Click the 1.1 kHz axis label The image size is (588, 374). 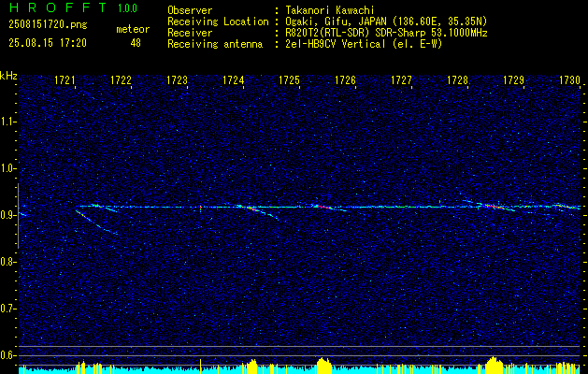click(x=7, y=122)
